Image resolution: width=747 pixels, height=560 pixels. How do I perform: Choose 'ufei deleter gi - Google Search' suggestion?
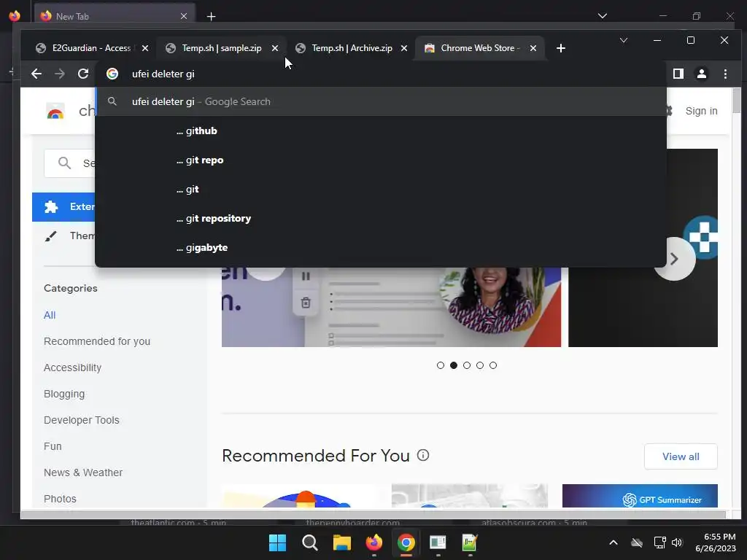[381, 101]
